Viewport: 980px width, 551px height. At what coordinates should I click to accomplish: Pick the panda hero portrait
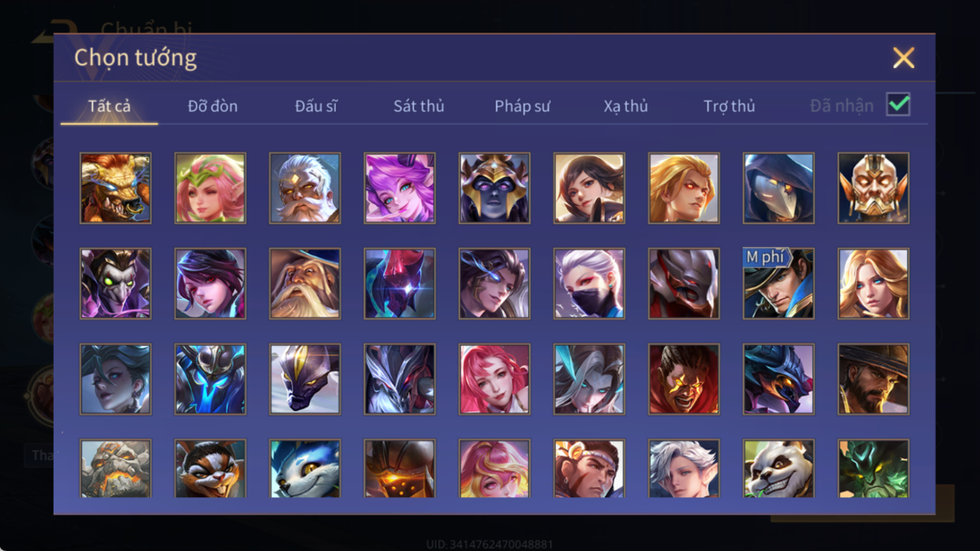click(x=778, y=469)
